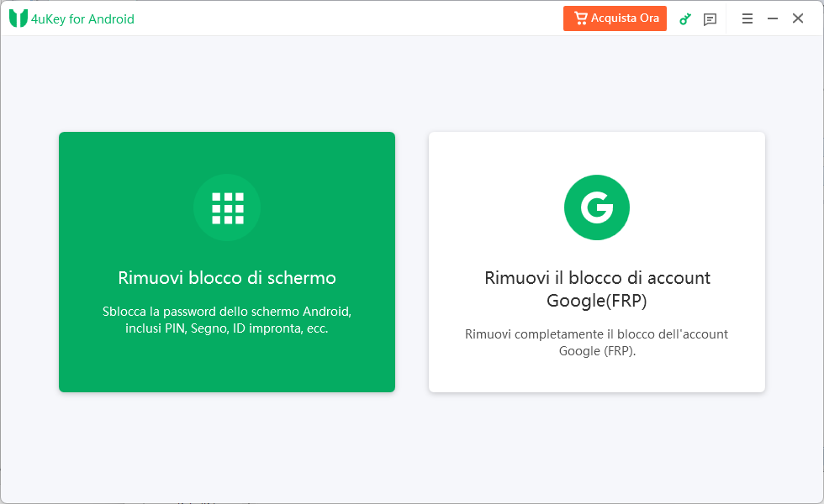Click the Google(FRP) heading second line
The height and width of the screenshot is (504, 824).
point(597,301)
